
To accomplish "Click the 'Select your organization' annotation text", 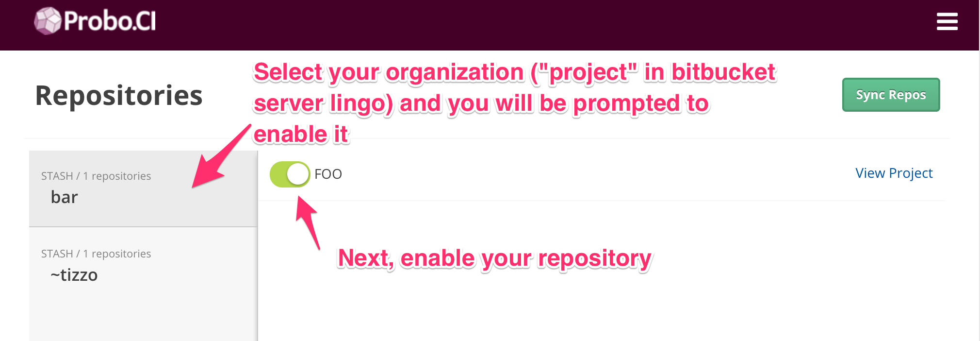I will tap(388, 72).
